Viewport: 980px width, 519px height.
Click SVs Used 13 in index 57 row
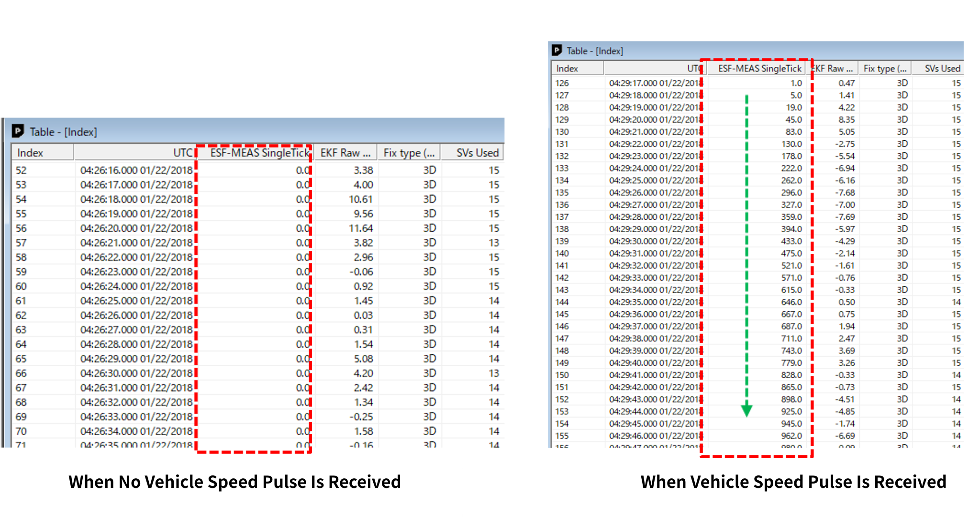[x=494, y=243]
